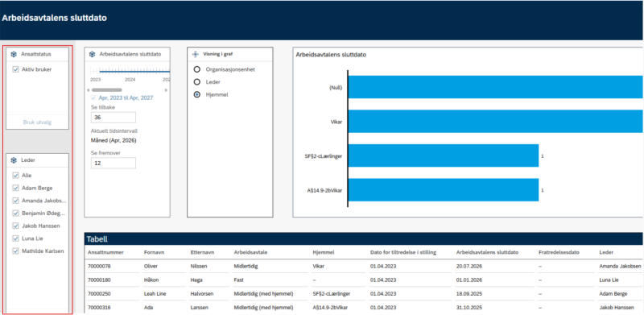Screen dimensions: 644x315
Task: Toggle the Alle checkbox in Leder
Action: [15, 175]
